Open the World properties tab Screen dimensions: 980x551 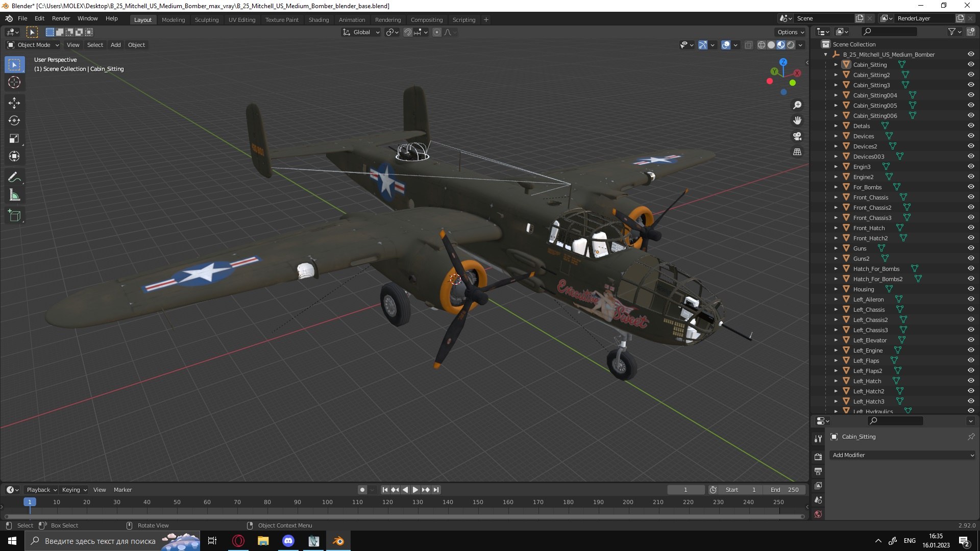point(818,514)
